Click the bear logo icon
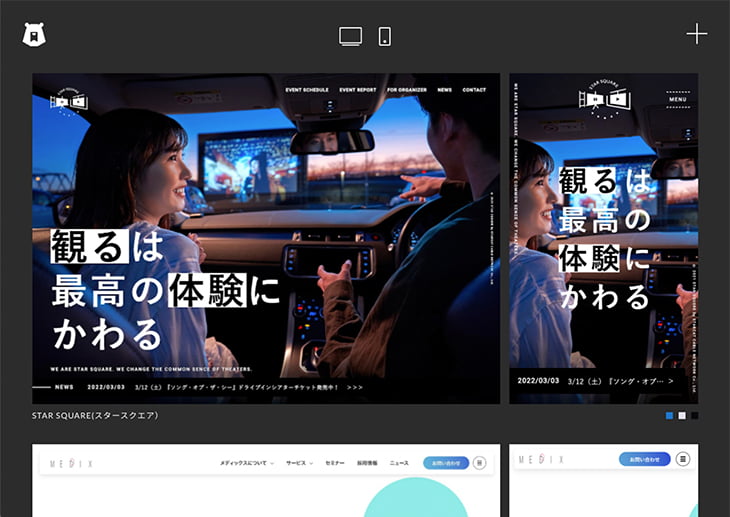The height and width of the screenshot is (517, 730). pyautogui.click(x=35, y=35)
